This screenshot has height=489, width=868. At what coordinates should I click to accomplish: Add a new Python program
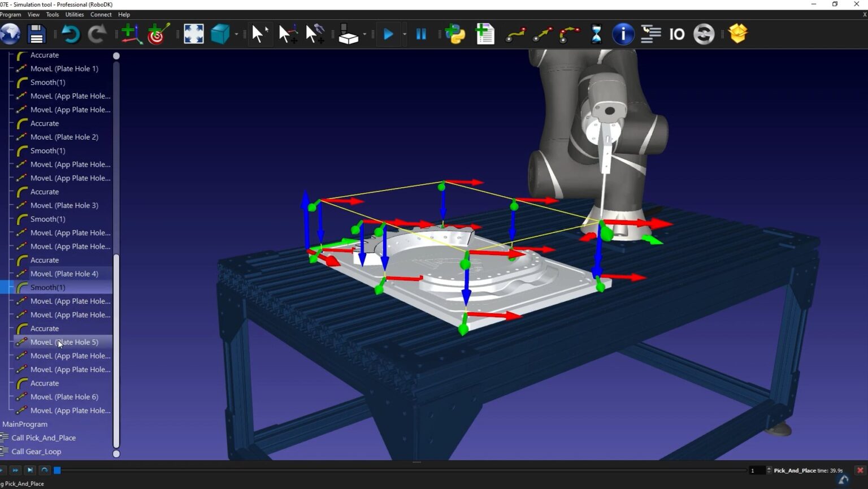point(455,34)
